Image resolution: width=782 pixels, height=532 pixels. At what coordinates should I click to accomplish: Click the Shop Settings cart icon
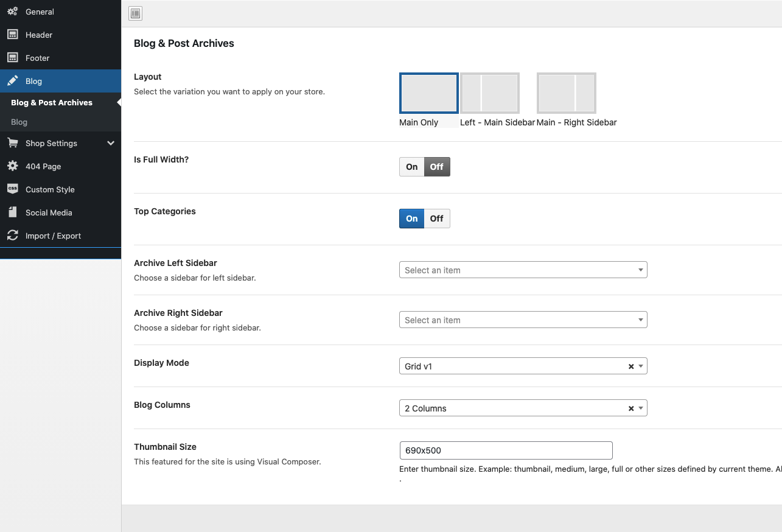pos(12,143)
